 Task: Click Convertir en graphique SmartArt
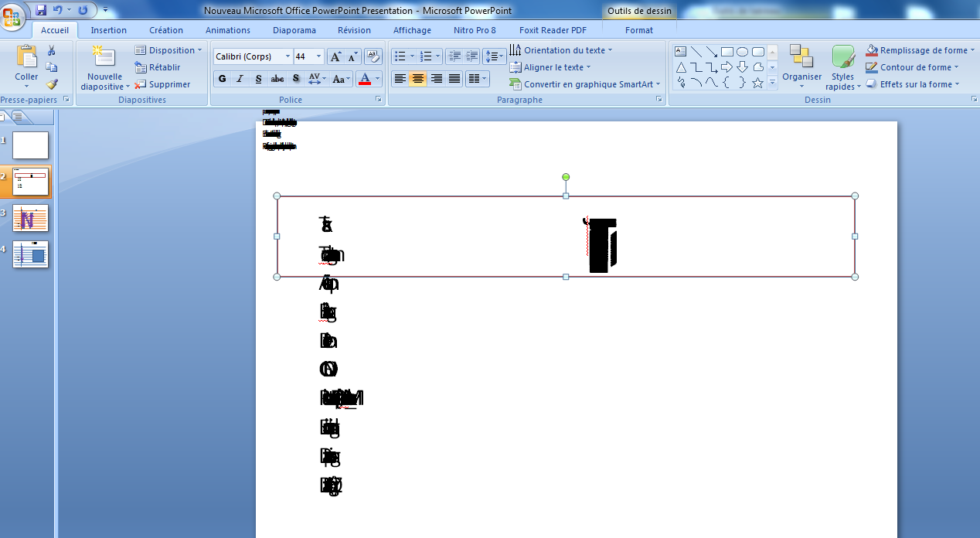point(586,84)
